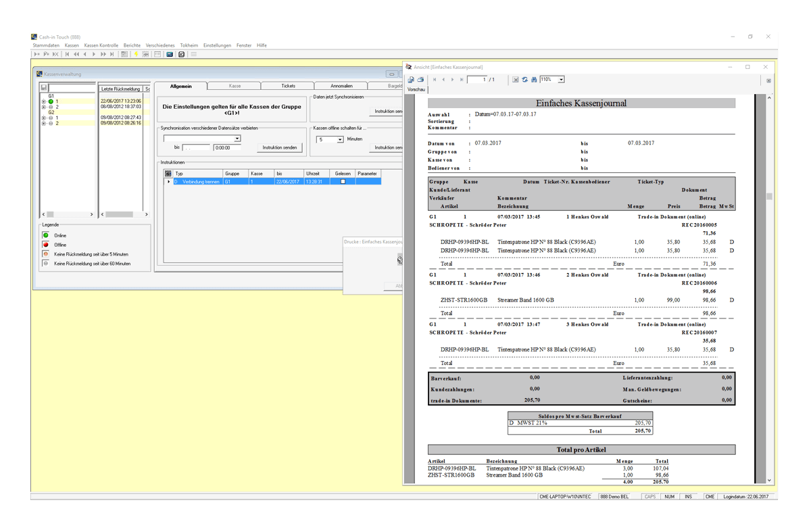Click the yellow lightning bolt toolbar icon
Image resolution: width=811 pixels, height=532 pixels.
coord(136,54)
